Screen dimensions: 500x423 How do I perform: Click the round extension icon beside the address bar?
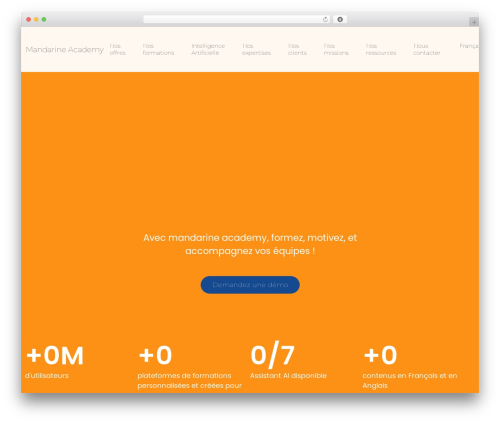coord(340,20)
